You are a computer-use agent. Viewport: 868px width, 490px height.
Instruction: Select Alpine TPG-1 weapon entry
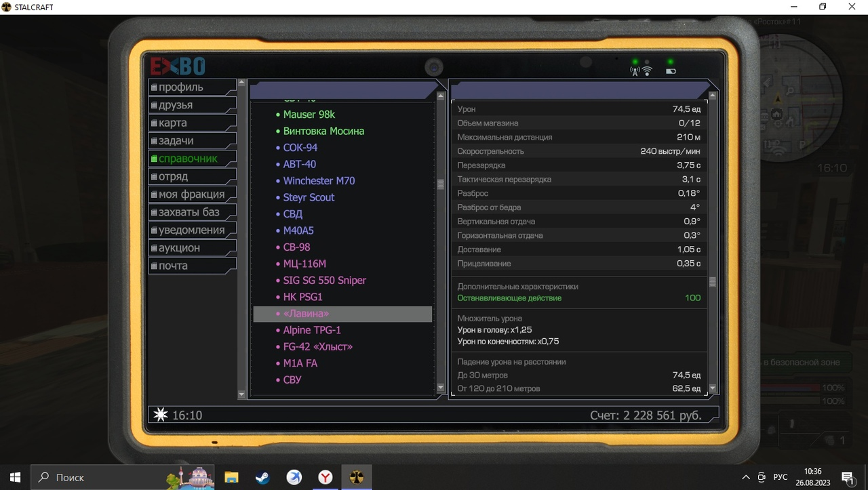pyautogui.click(x=342, y=330)
